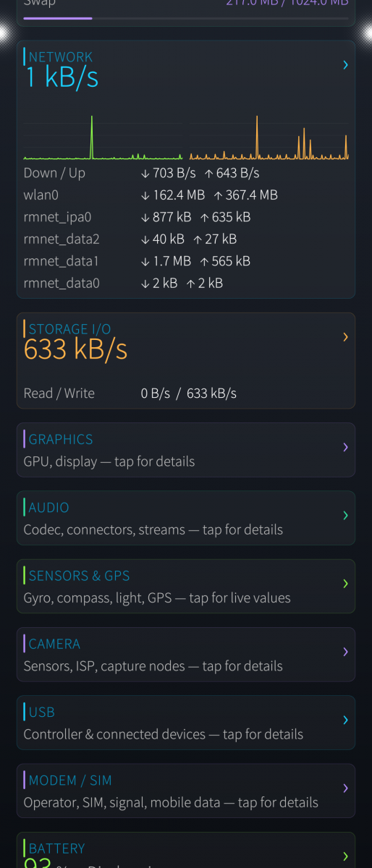Tap Sensors, ISP, capture nodes description
This screenshot has width=372, height=868.
click(153, 666)
